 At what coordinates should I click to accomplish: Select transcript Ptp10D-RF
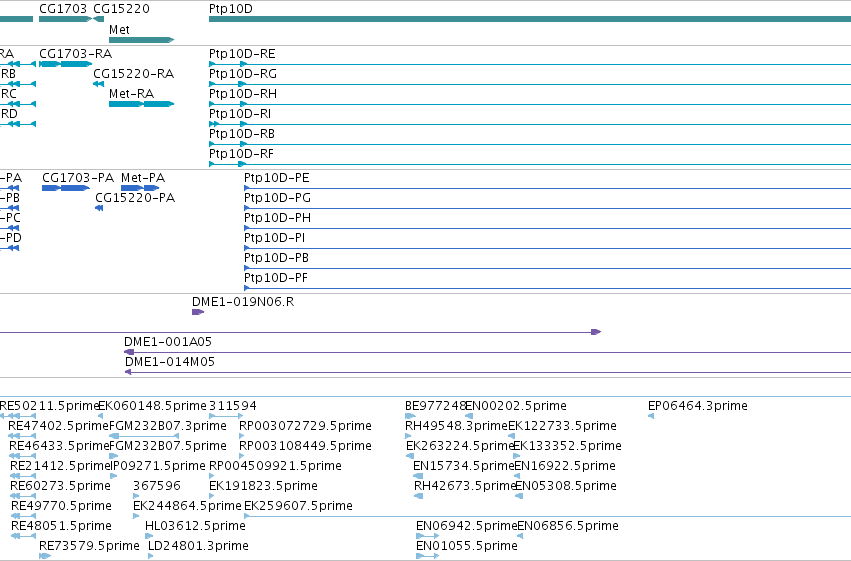coord(241,154)
